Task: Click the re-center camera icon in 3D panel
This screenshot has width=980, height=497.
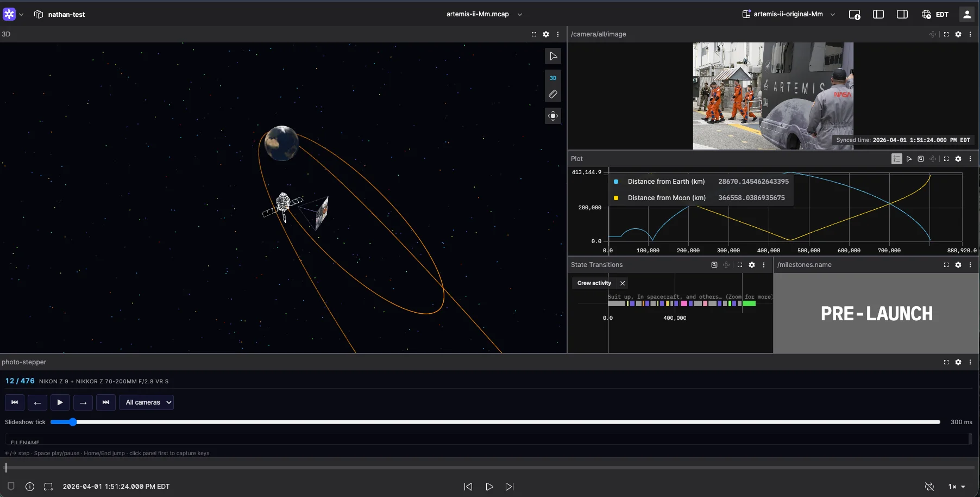Action: point(553,116)
